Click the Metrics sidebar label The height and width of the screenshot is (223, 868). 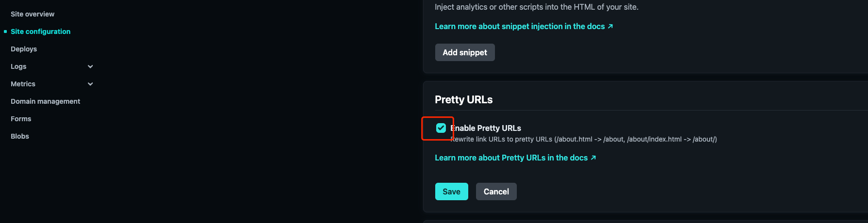coord(23,84)
